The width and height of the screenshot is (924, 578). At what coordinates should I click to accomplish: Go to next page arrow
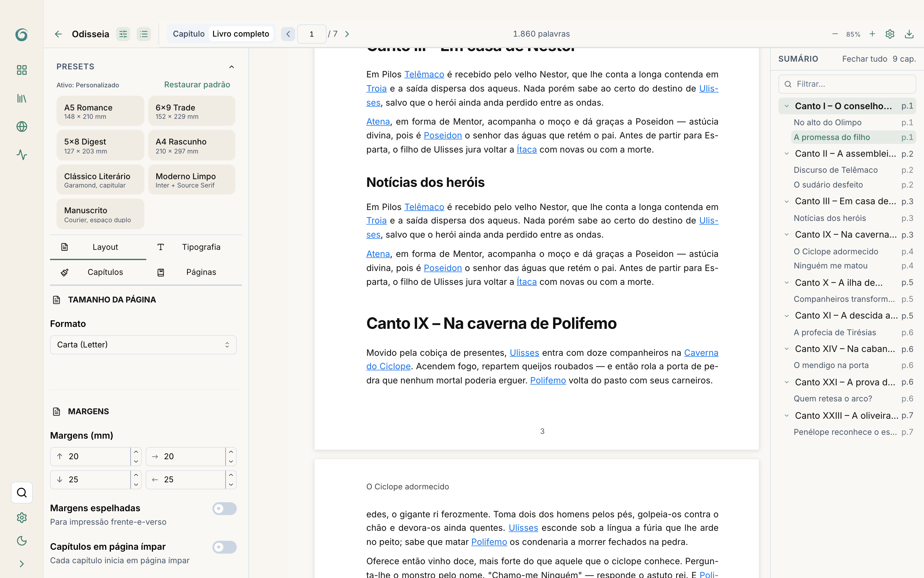(347, 34)
